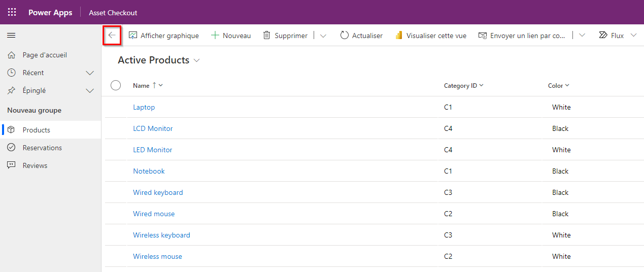
Task: Click the Nouveau groupe heading
Action: coord(34,110)
